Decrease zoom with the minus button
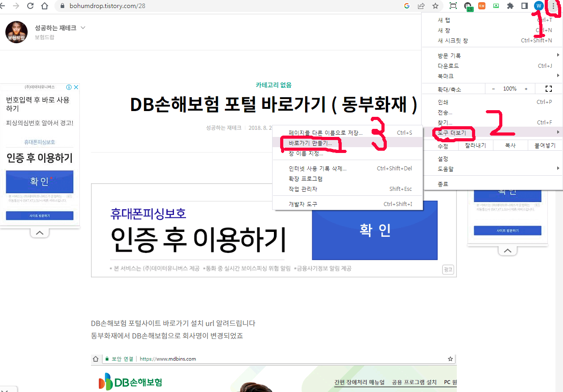563x392 pixels. (x=493, y=89)
